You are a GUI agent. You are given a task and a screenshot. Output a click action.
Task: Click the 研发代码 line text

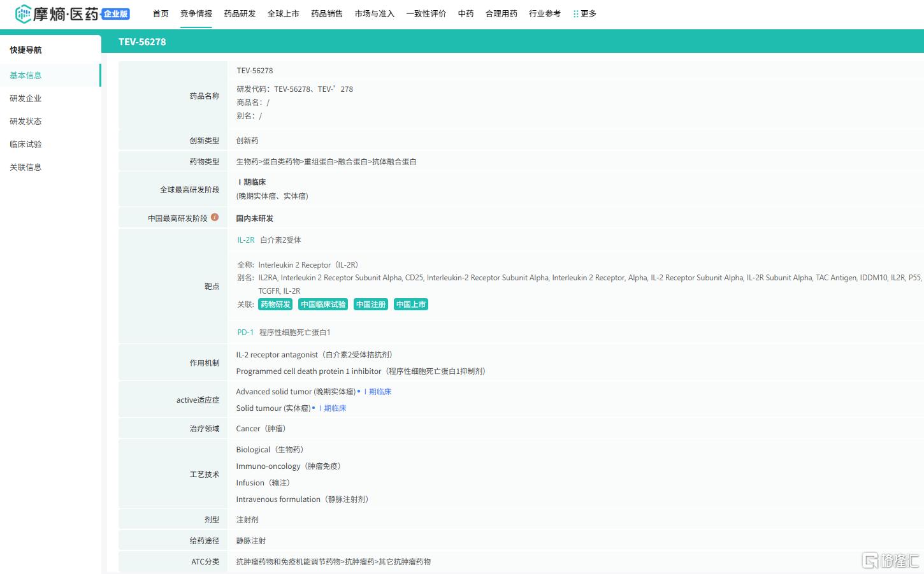(295, 89)
